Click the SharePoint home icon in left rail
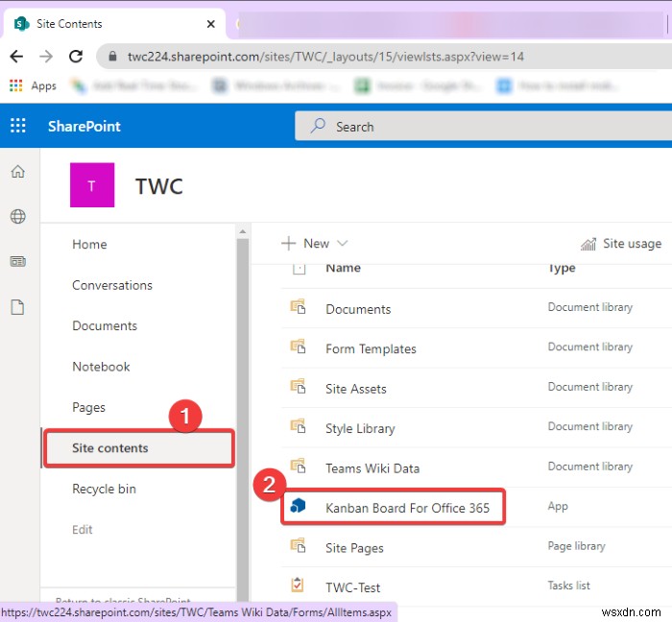 (x=17, y=172)
